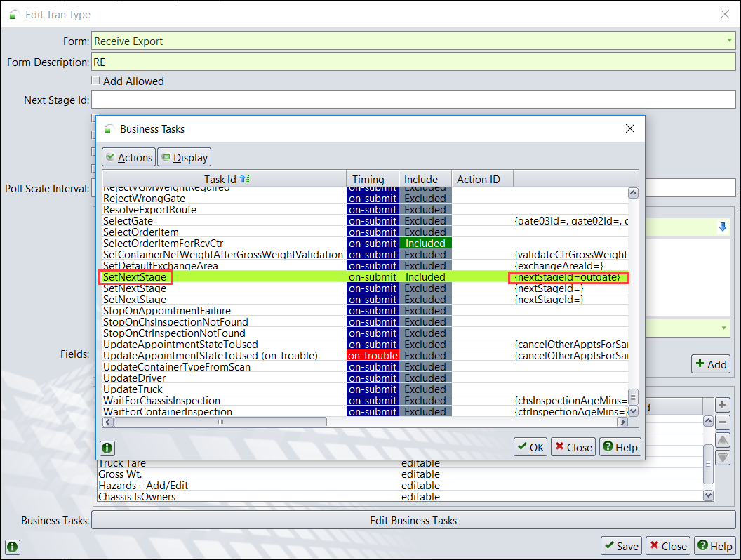Close the Business Tasks dialog with X

pos(630,128)
